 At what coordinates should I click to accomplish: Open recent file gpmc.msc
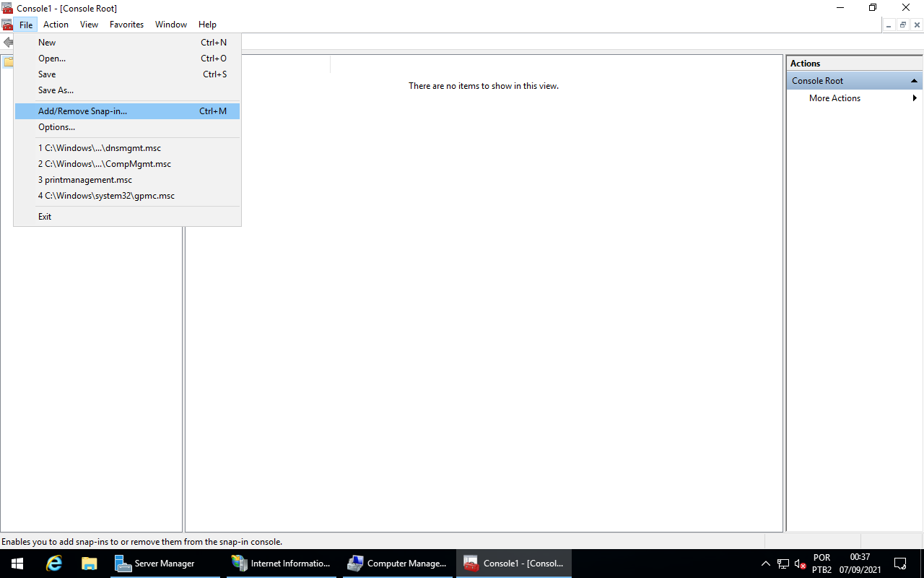click(106, 196)
